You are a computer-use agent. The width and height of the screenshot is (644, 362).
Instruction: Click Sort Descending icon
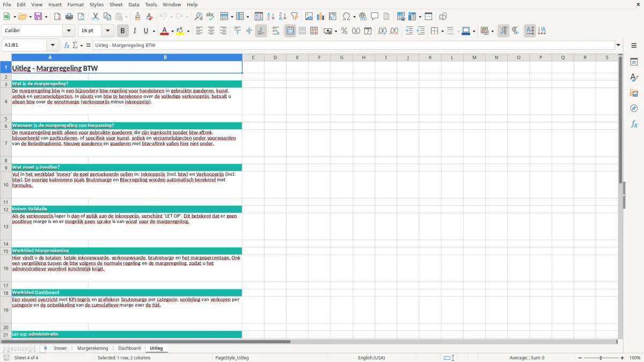point(282,17)
